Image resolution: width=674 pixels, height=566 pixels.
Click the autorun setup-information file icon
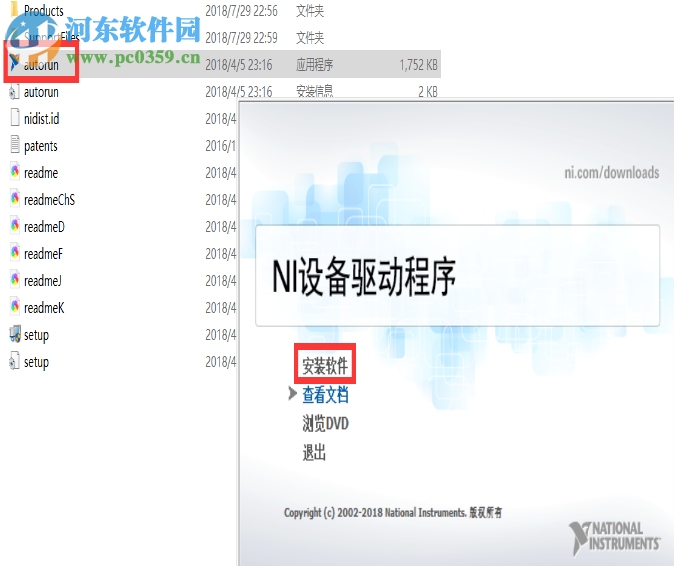pos(14,92)
